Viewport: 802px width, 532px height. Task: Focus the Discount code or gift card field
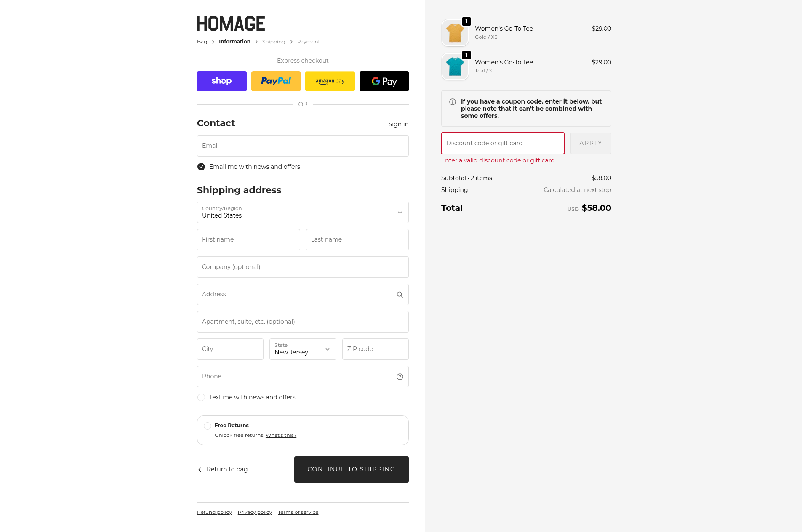click(503, 144)
